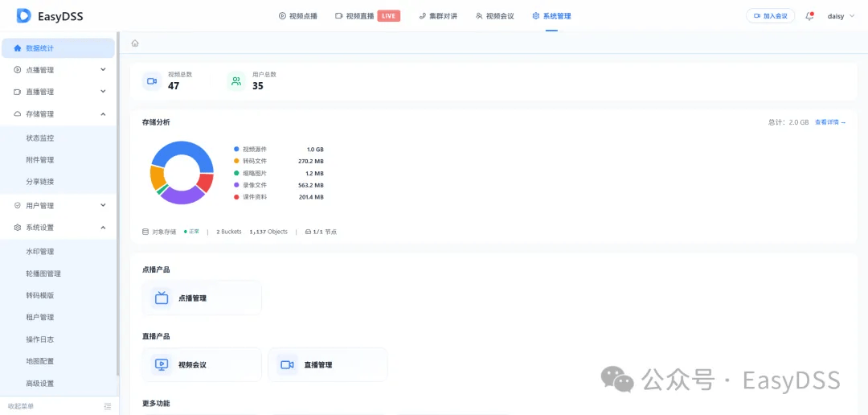Click the LIVE badge
Image resolution: width=868 pixels, height=415 pixels.
click(389, 16)
